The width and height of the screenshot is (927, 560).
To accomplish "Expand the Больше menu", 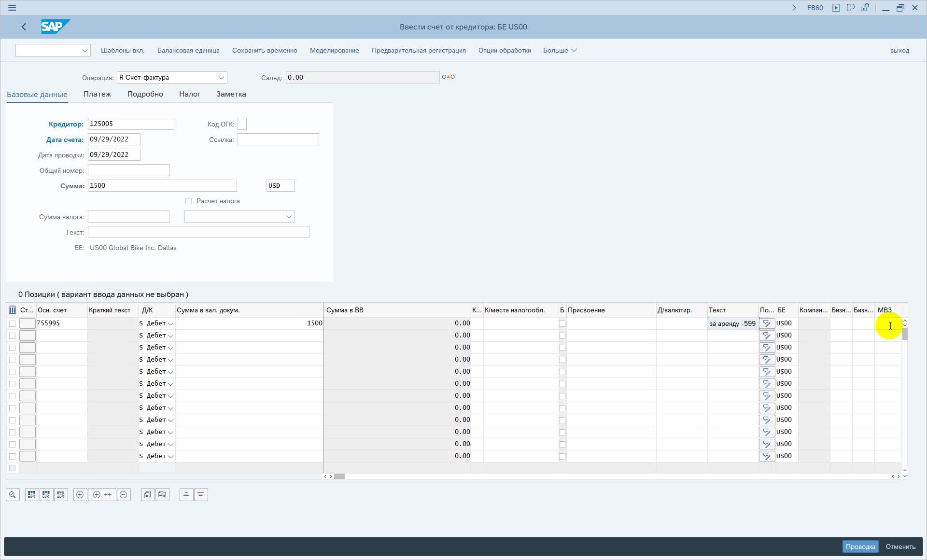I will tap(560, 50).
